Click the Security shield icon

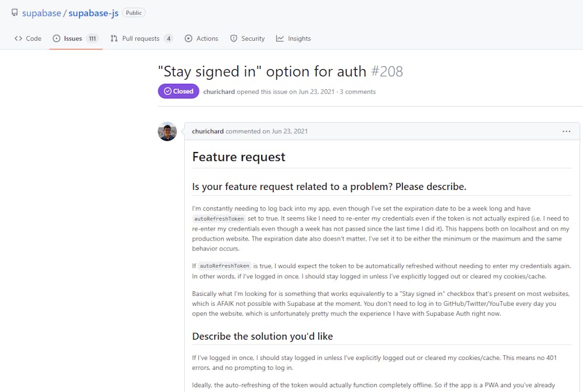[x=234, y=38]
